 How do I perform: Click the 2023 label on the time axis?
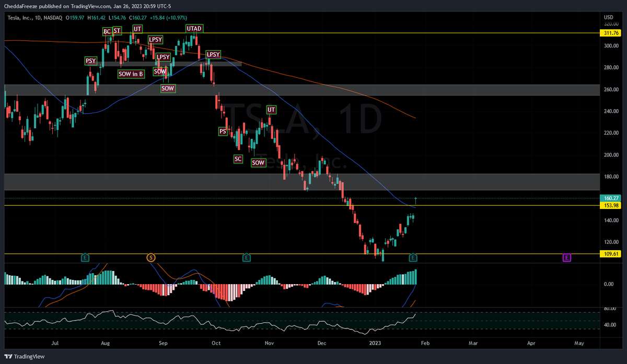pos(375,344)
